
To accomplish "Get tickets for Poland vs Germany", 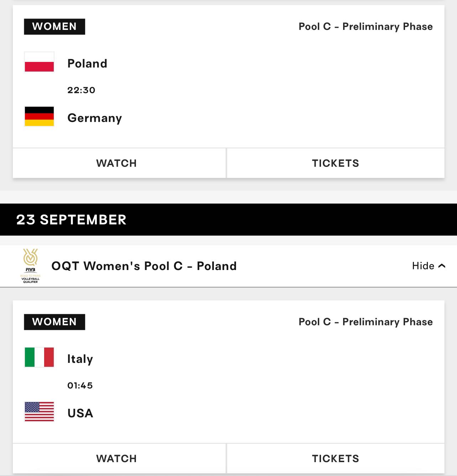I will pos(336,163).
